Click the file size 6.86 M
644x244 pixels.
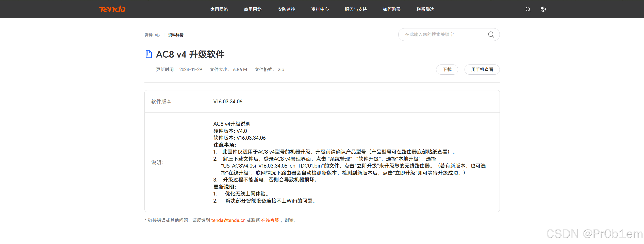pos(240,70)
